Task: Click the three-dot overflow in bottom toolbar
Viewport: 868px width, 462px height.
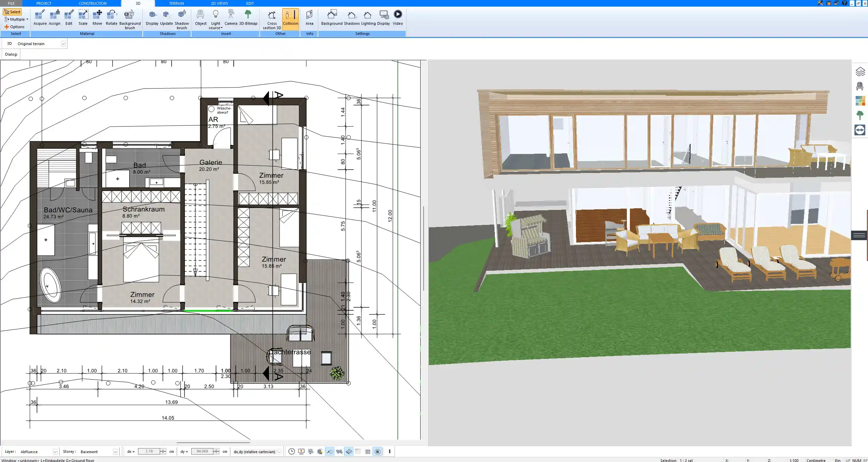Action: coord(389,451)
